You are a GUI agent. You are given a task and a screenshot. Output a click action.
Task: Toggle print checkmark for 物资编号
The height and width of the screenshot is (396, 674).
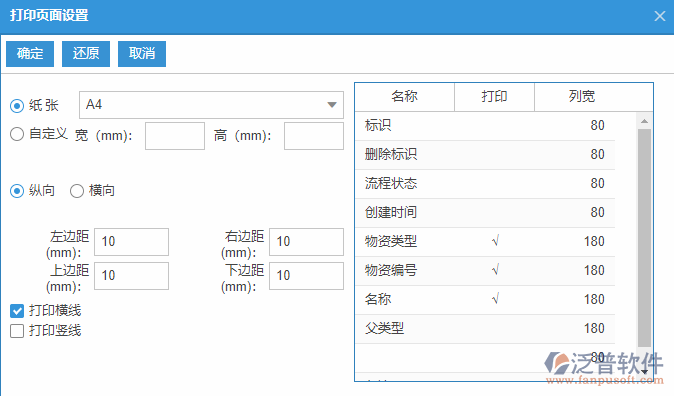tap(495, 270)
